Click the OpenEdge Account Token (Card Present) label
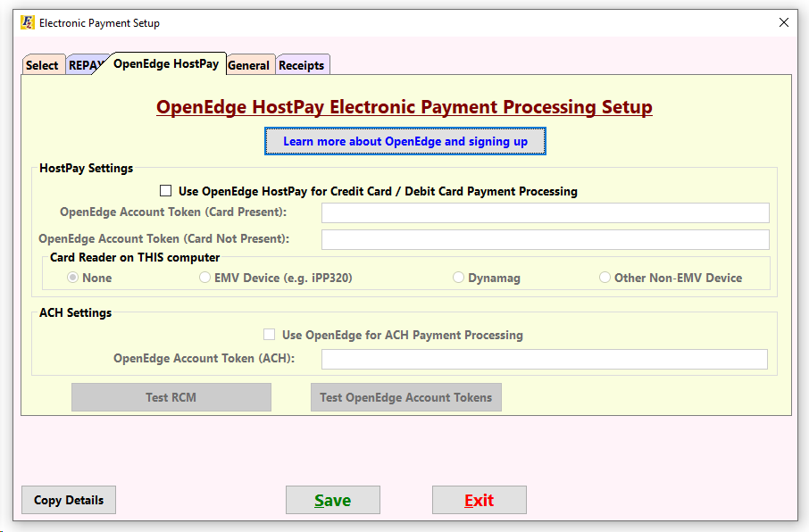Image resolution: width=809 pixels, height=532 pixels. click(173, 212)
